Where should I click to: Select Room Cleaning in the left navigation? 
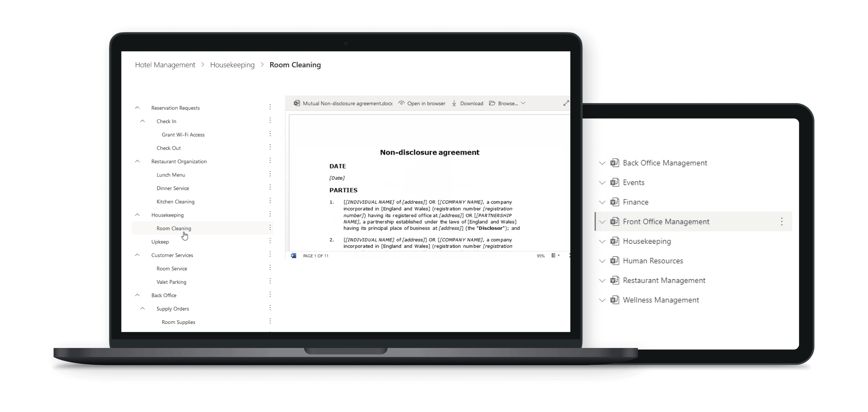point(173,228)
